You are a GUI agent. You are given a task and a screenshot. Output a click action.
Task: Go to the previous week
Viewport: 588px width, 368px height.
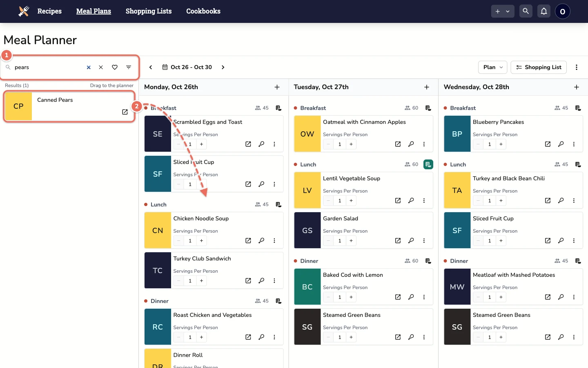151,67
